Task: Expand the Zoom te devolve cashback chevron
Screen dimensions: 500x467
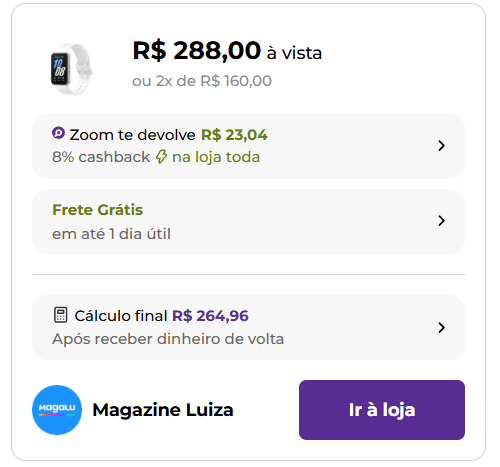Action: point(442,146)
